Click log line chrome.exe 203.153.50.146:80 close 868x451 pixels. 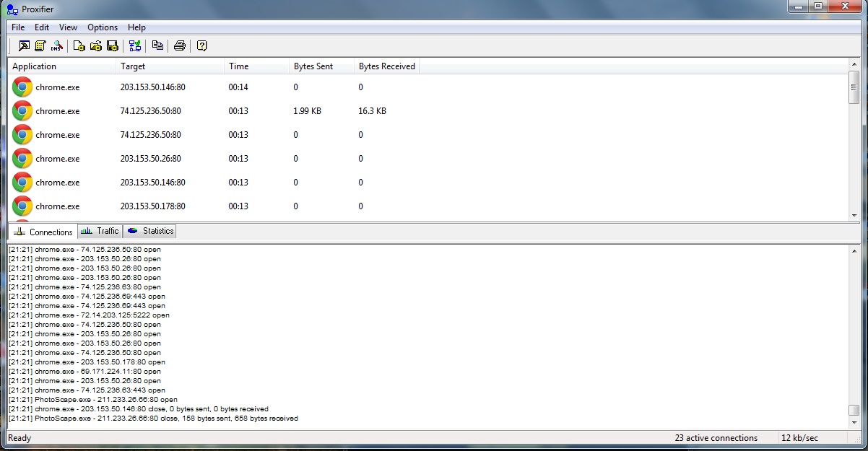[x=139, y=409]
